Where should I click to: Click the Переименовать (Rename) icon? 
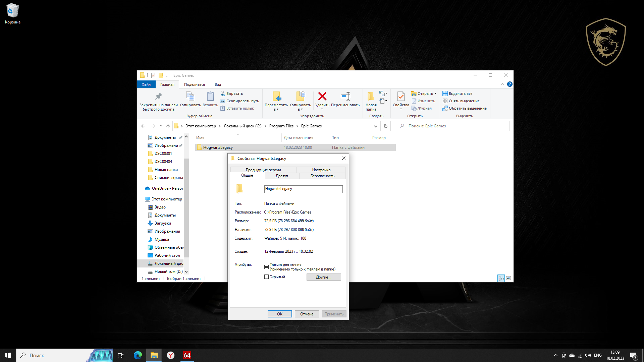click(345, 96)
